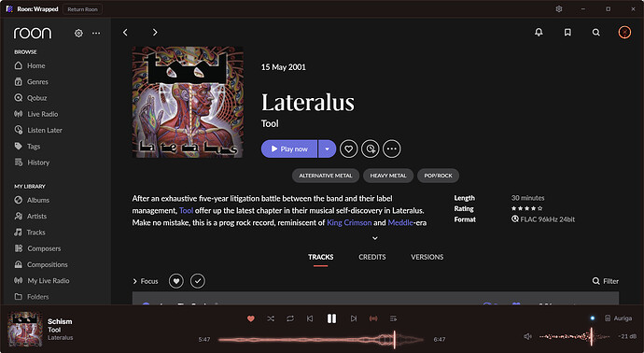This screenshot has height=353, width=644.
Task: Set the album star rating
Action: (527, 209)
